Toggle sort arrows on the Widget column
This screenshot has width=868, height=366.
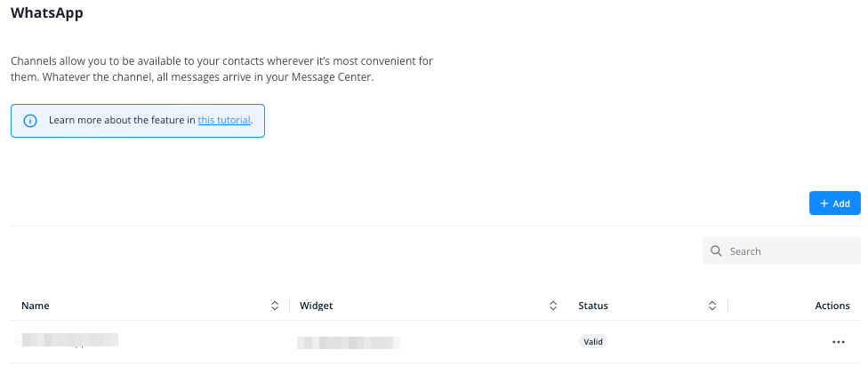(x=553, y=306)
